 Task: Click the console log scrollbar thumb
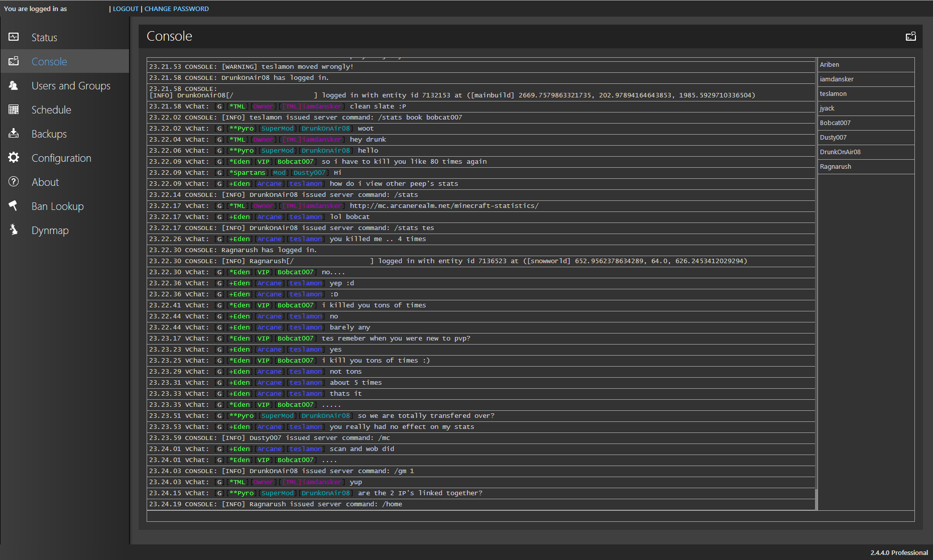[816, 499]
